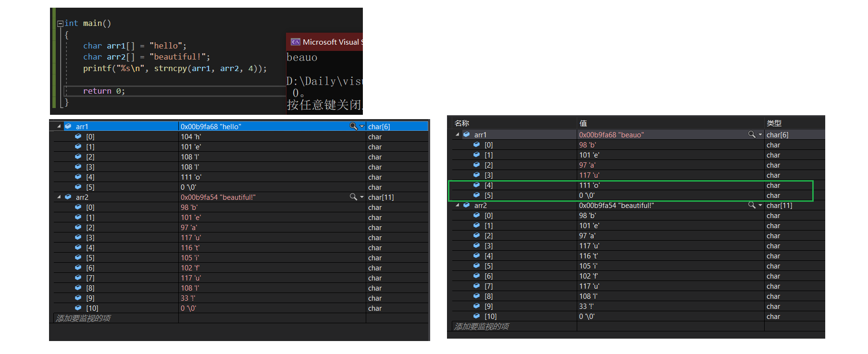Click value 104 'h' in left panel
Image resolution: width=868 pixels, height=354 pixels.
pos(191,137)
